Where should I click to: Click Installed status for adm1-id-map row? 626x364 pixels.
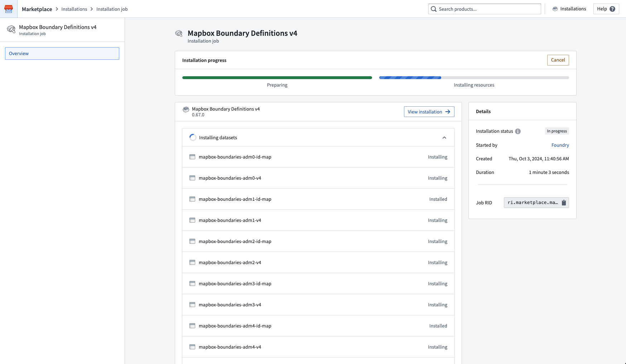[x=438, y=199]
